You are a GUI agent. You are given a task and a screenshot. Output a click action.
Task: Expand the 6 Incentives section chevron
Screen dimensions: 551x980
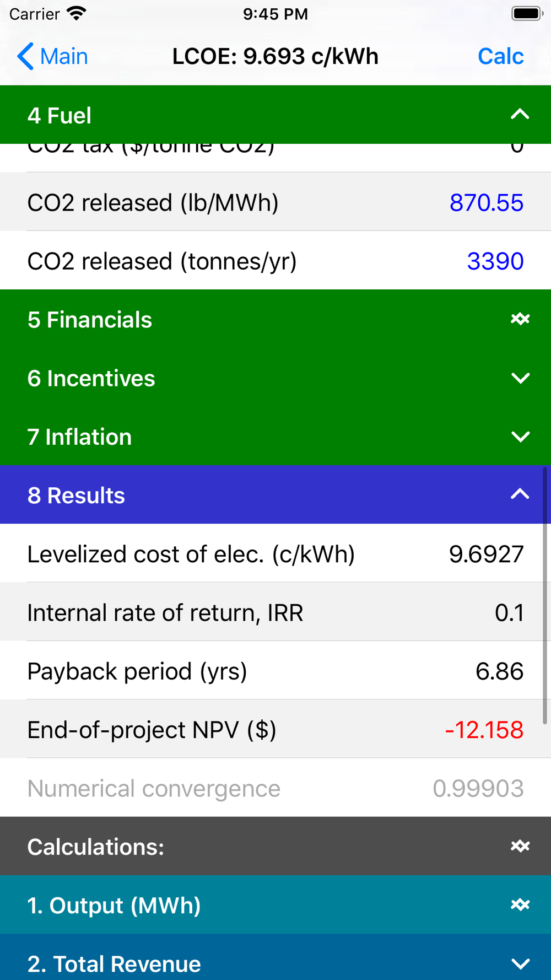[x=520, y=378]
